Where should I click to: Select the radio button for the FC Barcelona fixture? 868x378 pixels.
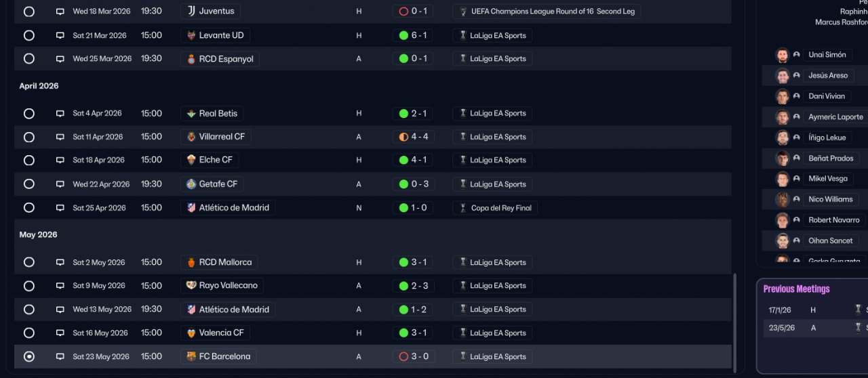point(28,356)
